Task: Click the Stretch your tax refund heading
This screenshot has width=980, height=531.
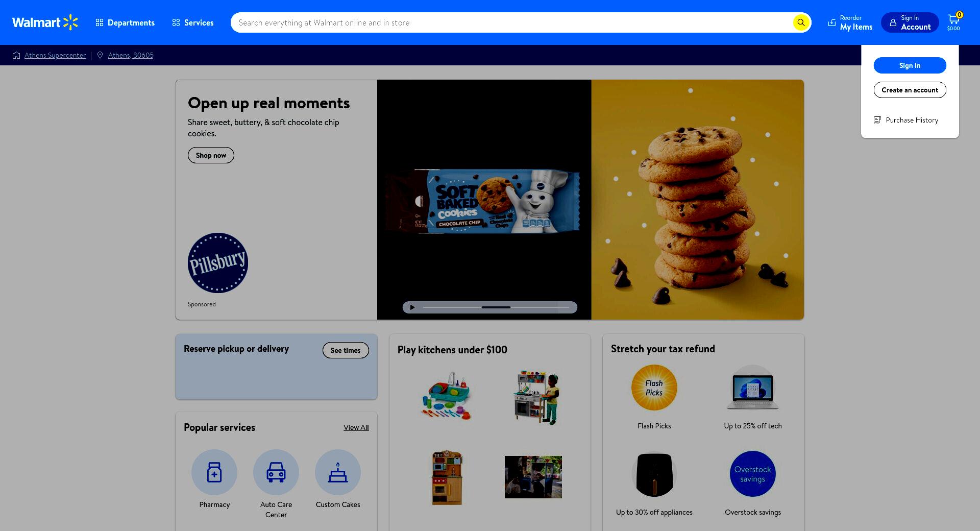Action: [663, 349]
